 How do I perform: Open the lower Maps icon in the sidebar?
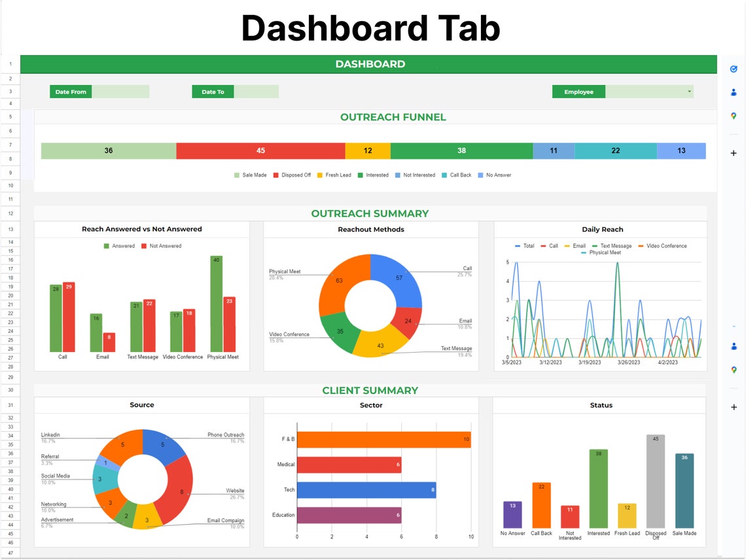pyautogui.click(x=734, y=370)
